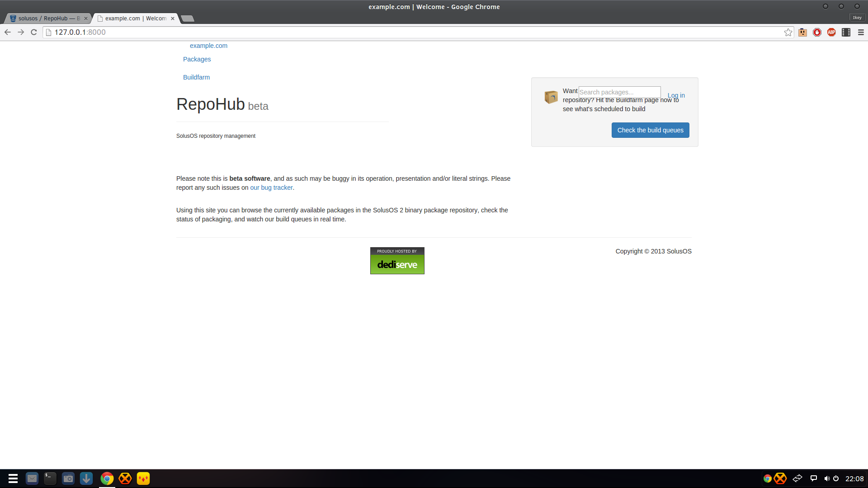Click the orange hexagon X launcher in the taskbar
Viewport: 868px width, 488px height.
(125, 479)
